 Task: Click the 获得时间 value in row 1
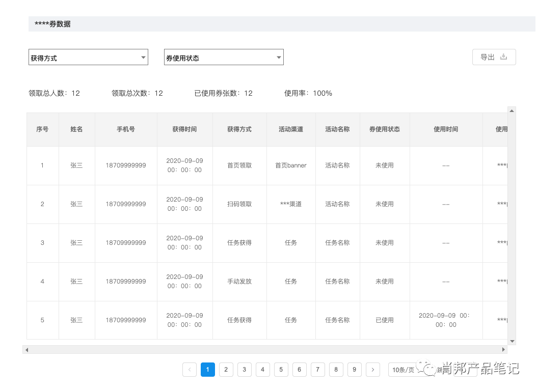(184, 165)
